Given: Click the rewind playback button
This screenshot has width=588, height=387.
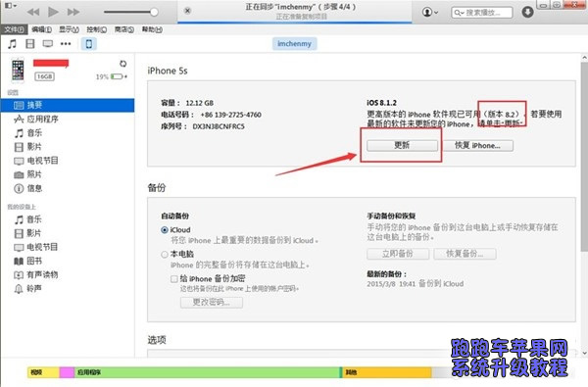Looking at the screenshot, I should coord(33,12).
